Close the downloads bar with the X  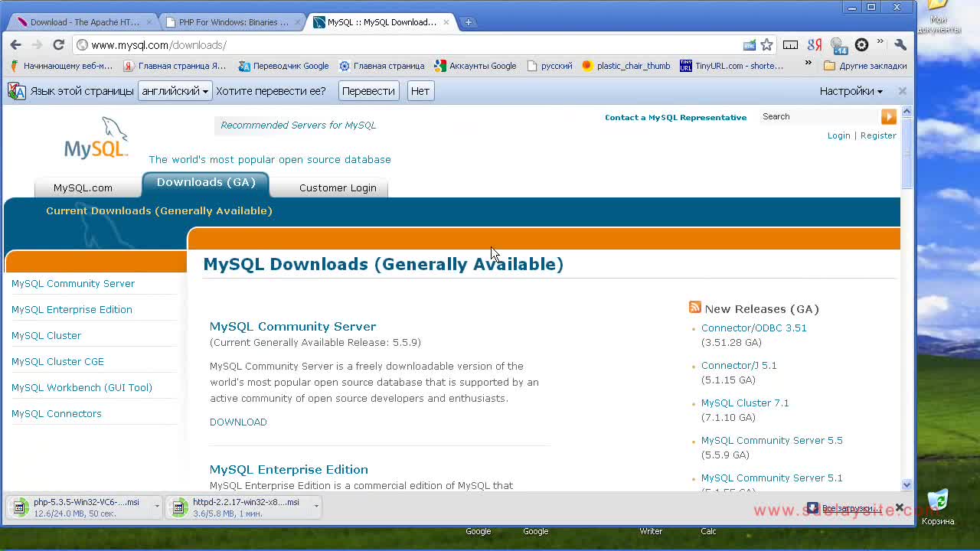[900, 507]
